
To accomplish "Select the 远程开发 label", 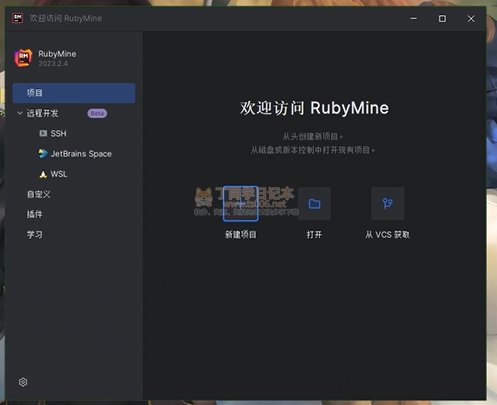I will [42, 113].
